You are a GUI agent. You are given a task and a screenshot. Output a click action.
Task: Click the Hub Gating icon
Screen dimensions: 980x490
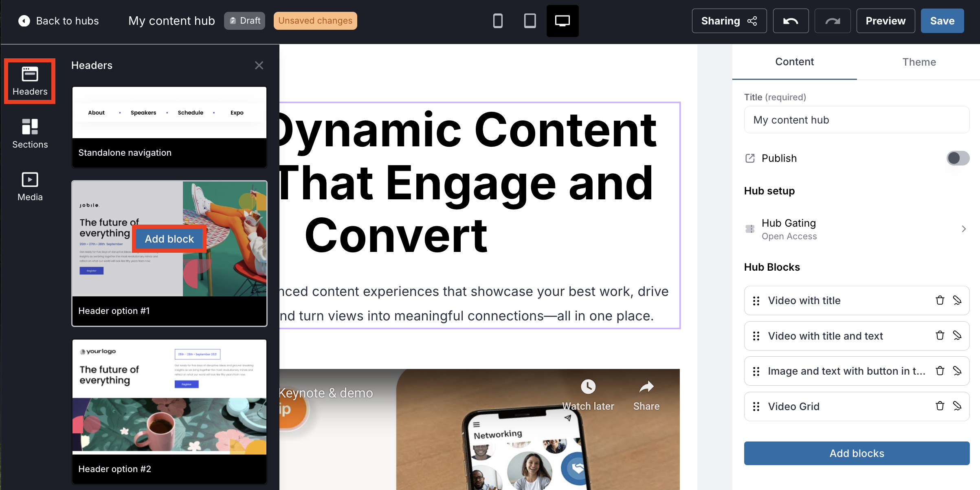point(750,229)
